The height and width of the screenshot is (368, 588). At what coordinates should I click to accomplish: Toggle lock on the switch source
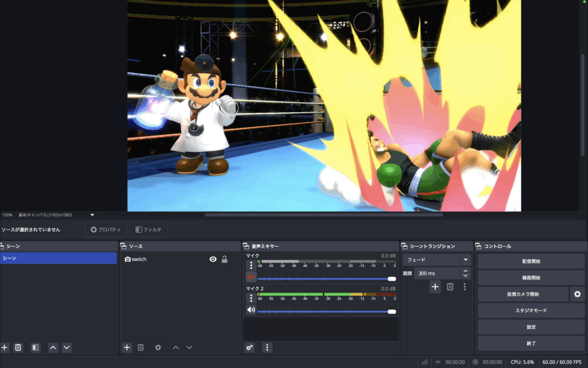click(x=225, y=259)
